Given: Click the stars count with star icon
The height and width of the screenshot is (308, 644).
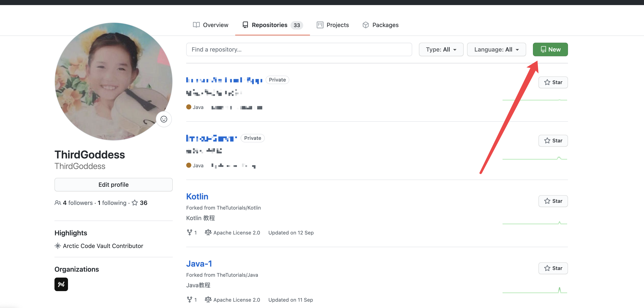Looking at the screenshot, I should tap(140, 203).
